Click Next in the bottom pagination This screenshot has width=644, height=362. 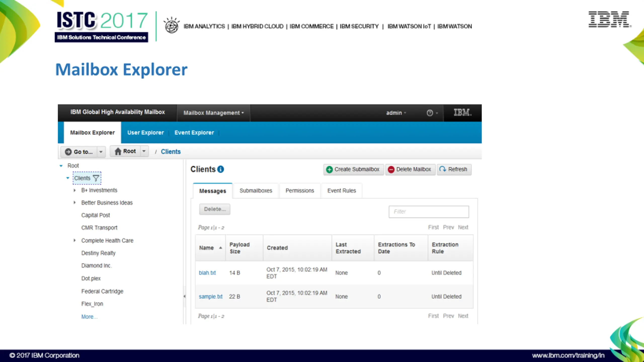[463, 316]
